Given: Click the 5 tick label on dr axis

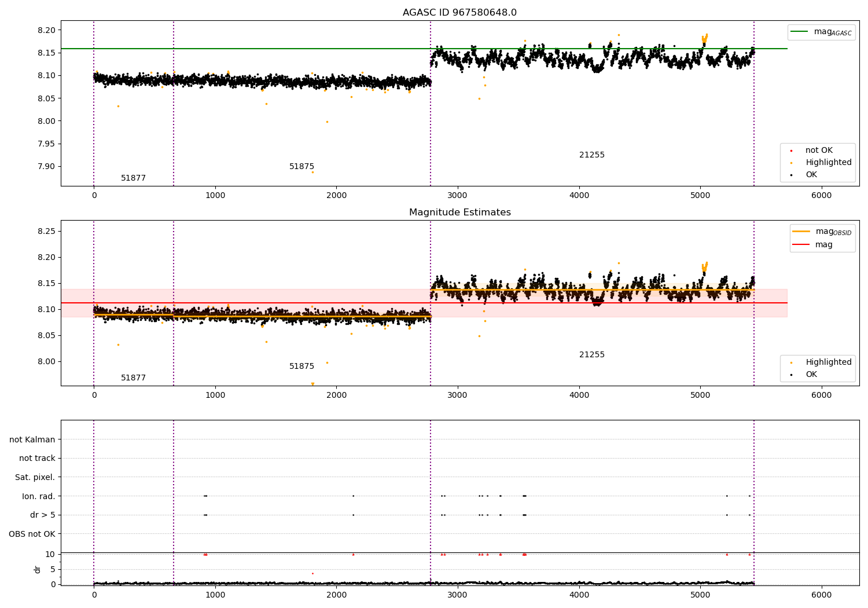Looking at the screenshot, I should click(53, 569).
